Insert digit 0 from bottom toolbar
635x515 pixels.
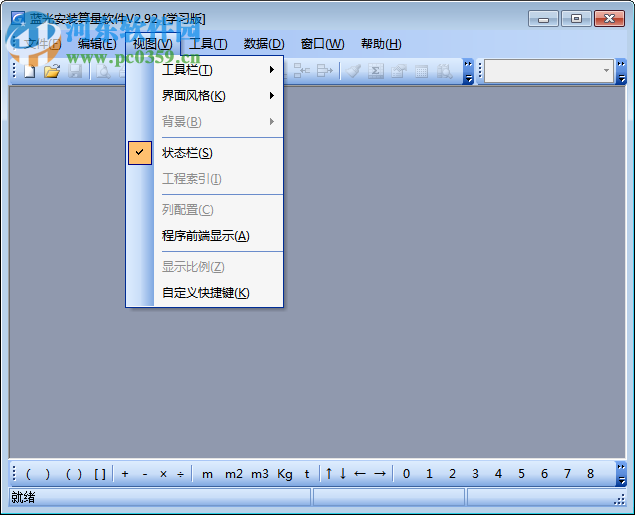click(407, 474)
